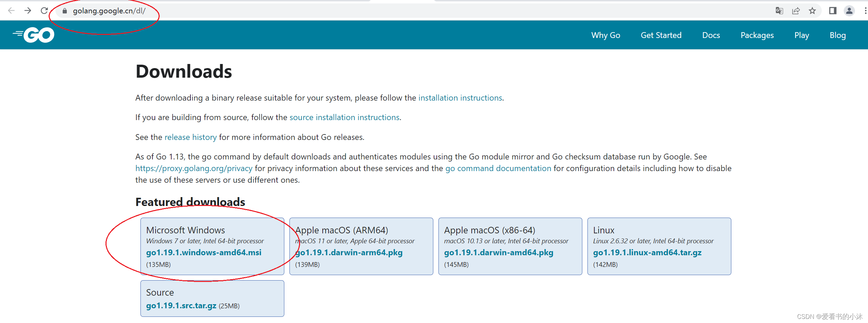868x323 pixels.
Task: Open source installation instructions link
Action: click(x=344, y=117)
